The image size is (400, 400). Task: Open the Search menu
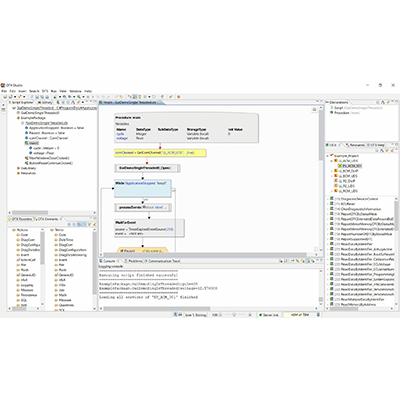34,91
